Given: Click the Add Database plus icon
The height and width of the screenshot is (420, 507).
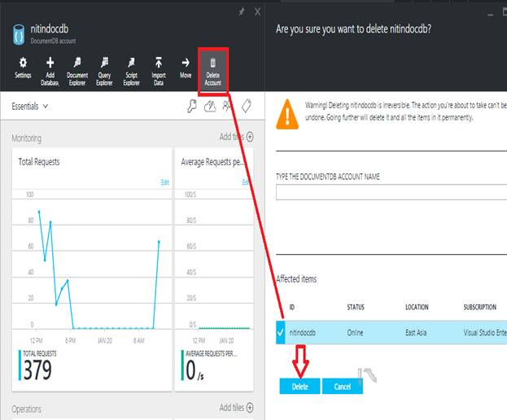Looking at the screenshot, I should 50,63.
